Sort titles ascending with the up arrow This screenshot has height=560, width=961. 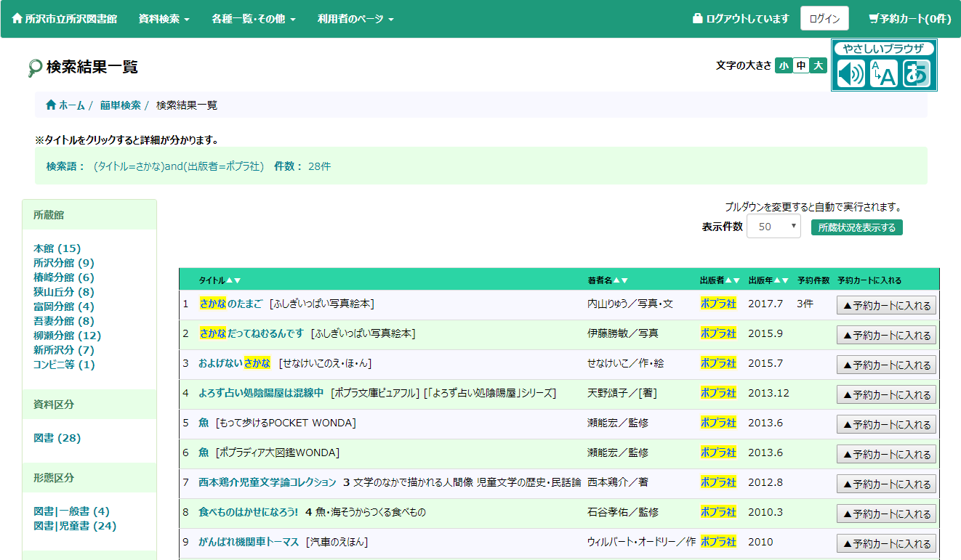230,280
